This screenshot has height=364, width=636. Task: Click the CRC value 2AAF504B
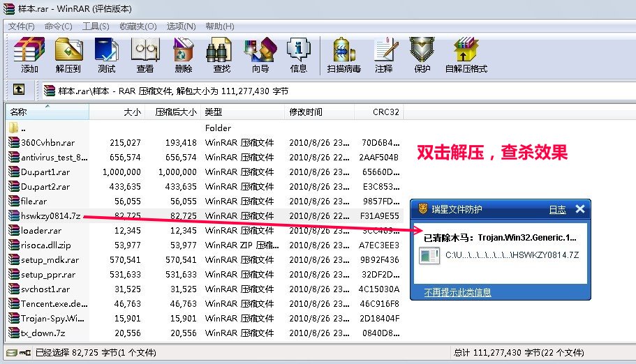click(x=379, y=158)
